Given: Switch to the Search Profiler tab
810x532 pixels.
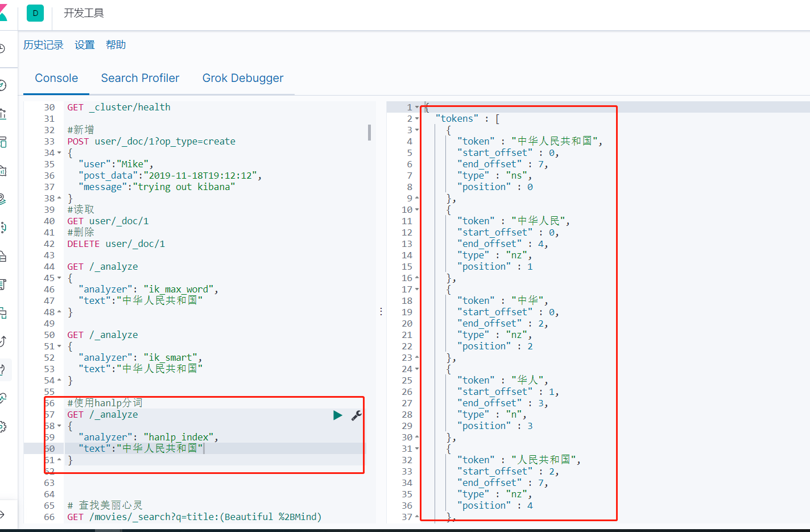Looking at the screenshot, I should point(140,78).
